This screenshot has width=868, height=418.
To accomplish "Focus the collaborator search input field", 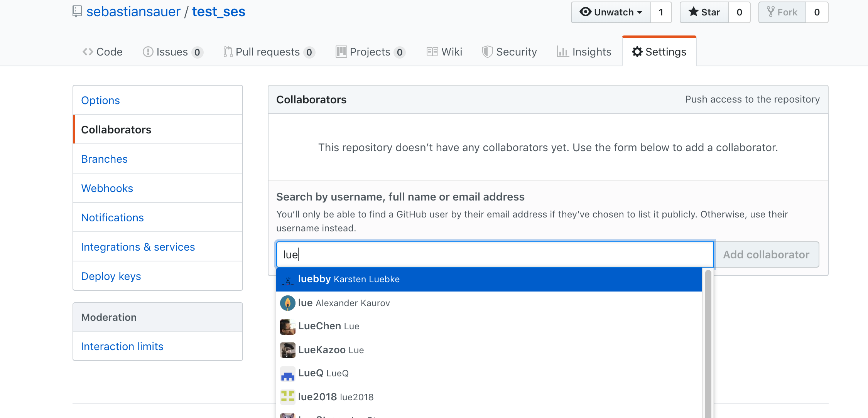I will [x=495, y=255].
